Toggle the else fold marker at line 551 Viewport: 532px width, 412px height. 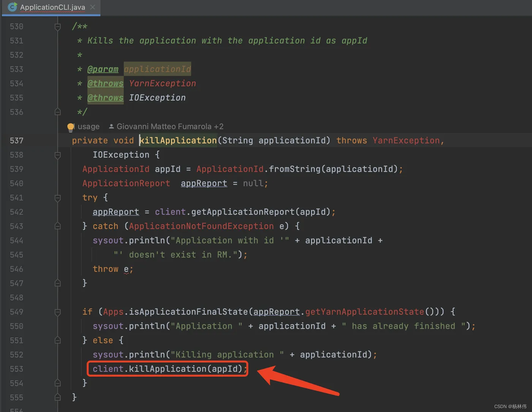(x=58, y=340)
